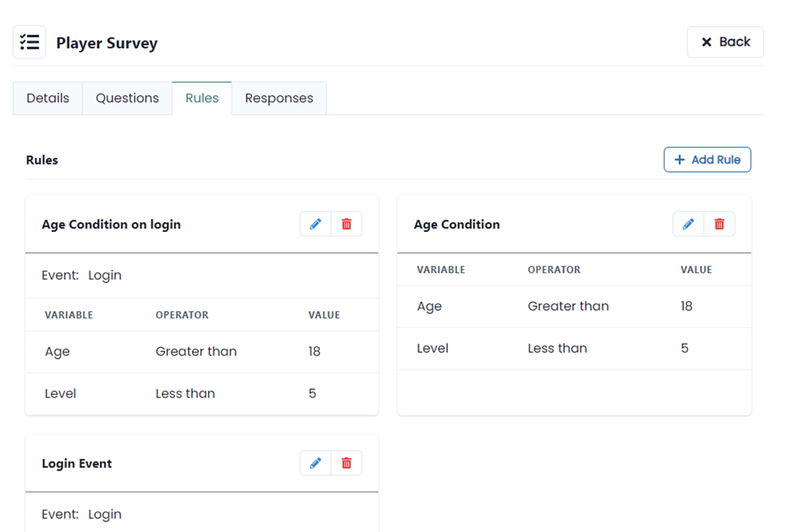Delete the Age Condition on login rule
Viewport: 791px width, 532px height.
(346, 224)
